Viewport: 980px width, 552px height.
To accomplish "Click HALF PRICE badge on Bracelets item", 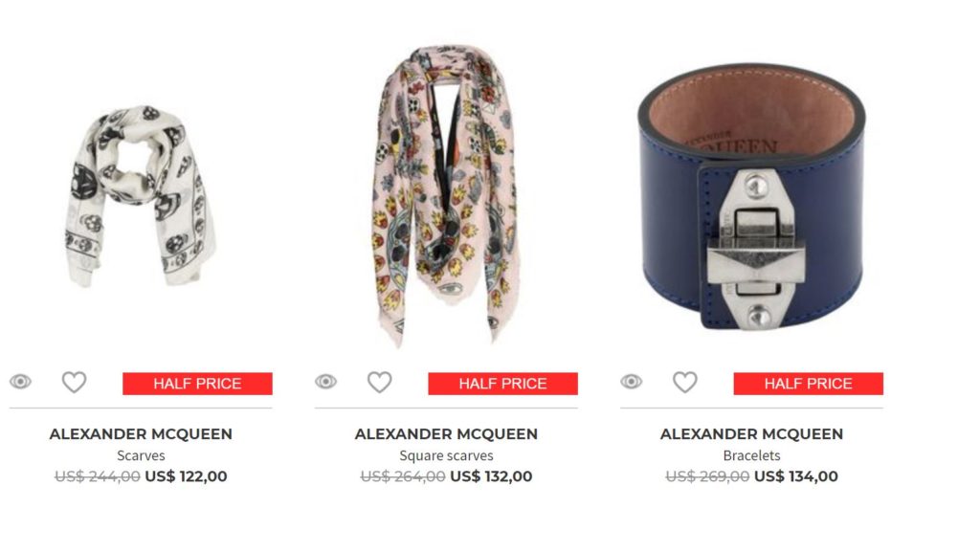I will 808,384.
